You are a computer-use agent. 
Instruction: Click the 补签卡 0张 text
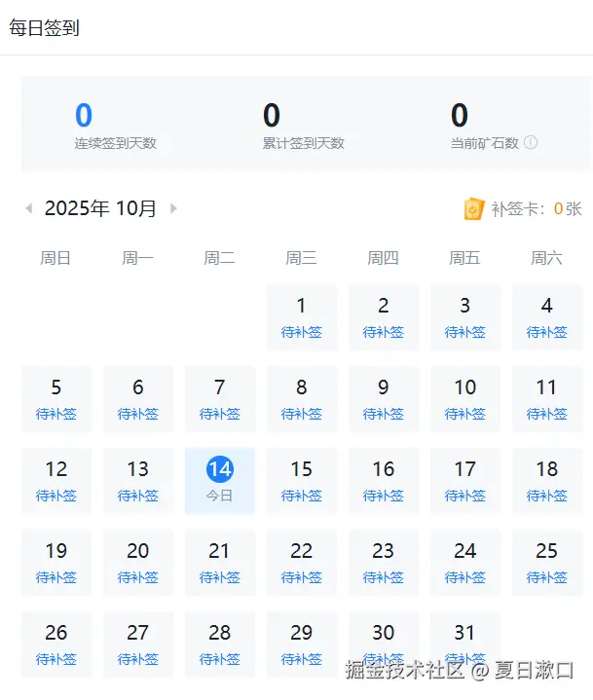[x=537, y=208]
